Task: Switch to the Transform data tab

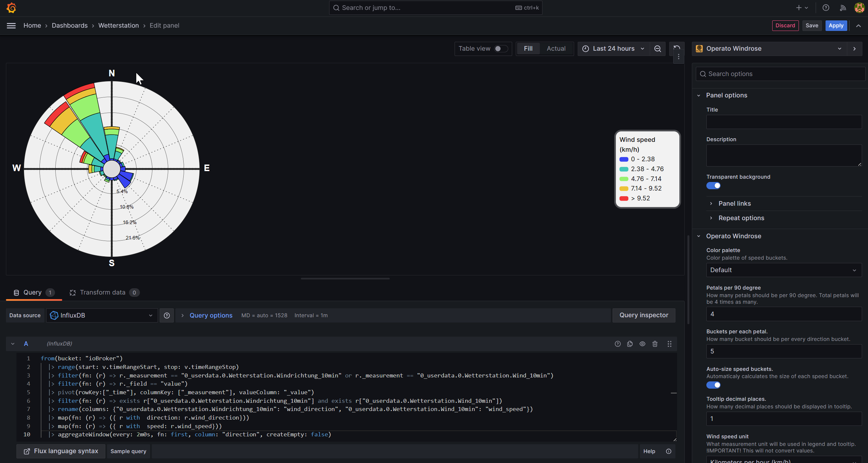Action: point(102,292)
